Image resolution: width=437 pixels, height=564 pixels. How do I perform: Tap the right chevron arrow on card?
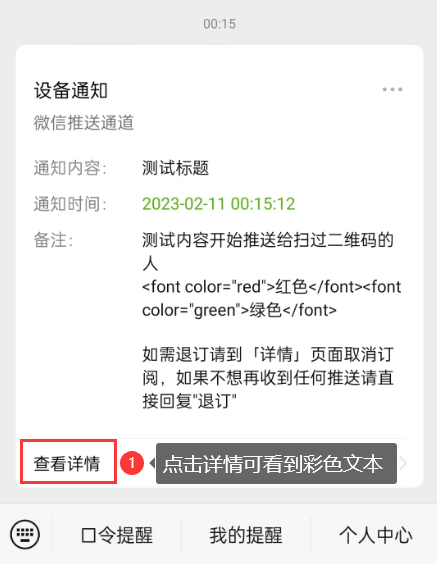click(x=403, y=463)
